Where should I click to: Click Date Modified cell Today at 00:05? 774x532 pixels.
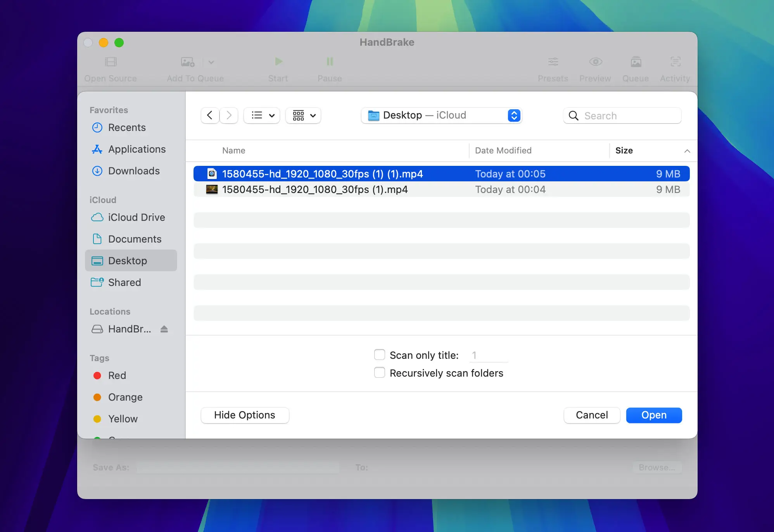[510, 174]
